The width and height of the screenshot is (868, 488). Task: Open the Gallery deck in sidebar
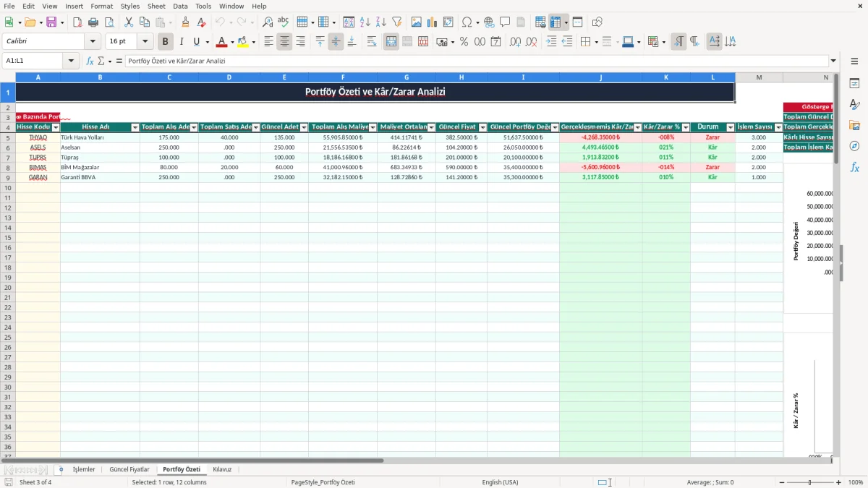click(x=854, y=125)
